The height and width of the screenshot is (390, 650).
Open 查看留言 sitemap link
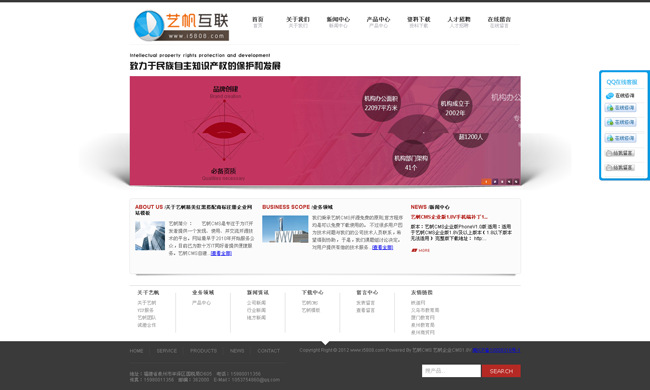(x=366, y=310)
